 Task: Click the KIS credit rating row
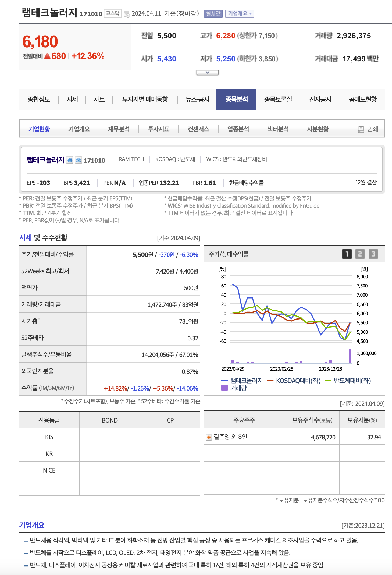110,437
